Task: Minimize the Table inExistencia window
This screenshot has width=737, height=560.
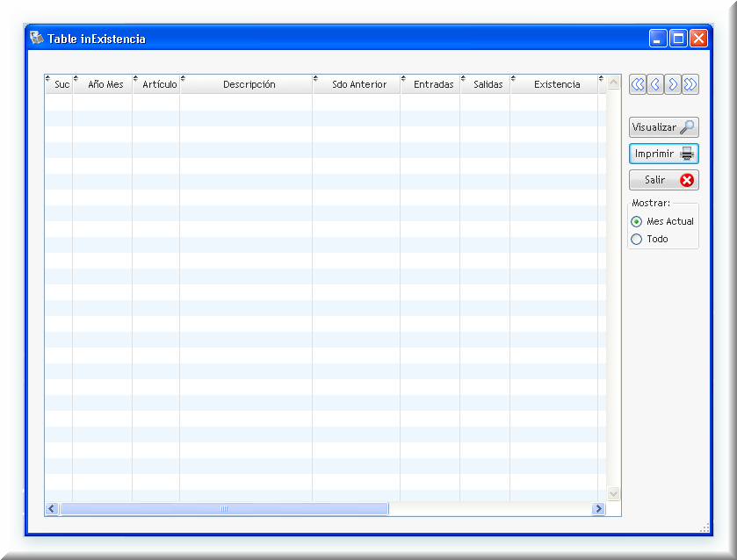Action: click(658, 39)
